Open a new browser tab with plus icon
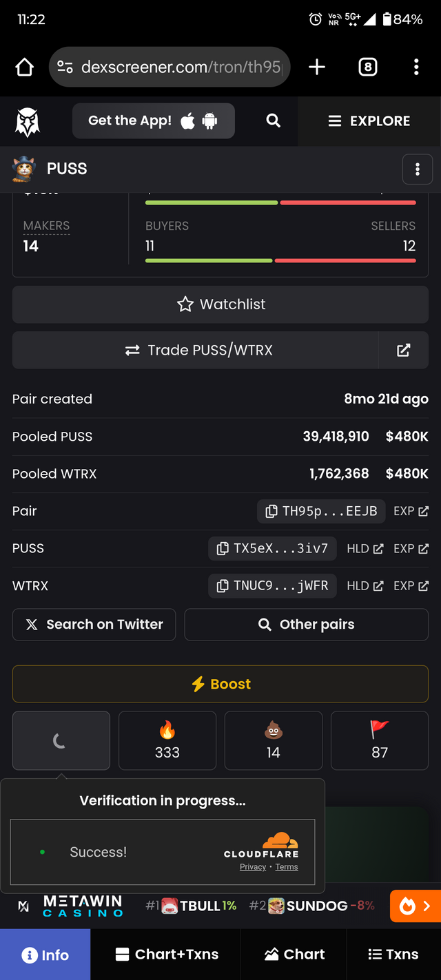 click(x=317, y=67)
